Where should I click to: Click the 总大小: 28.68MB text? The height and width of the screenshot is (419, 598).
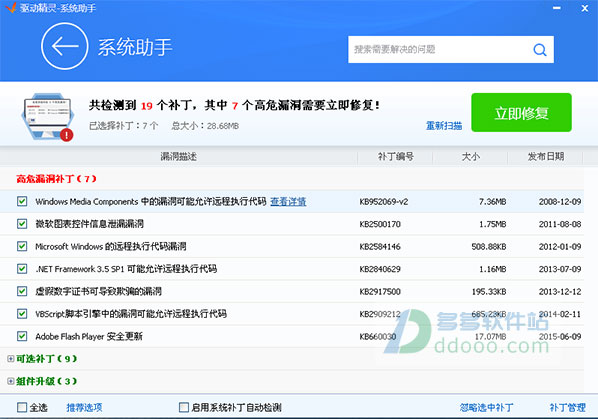[x=205, y=126]
